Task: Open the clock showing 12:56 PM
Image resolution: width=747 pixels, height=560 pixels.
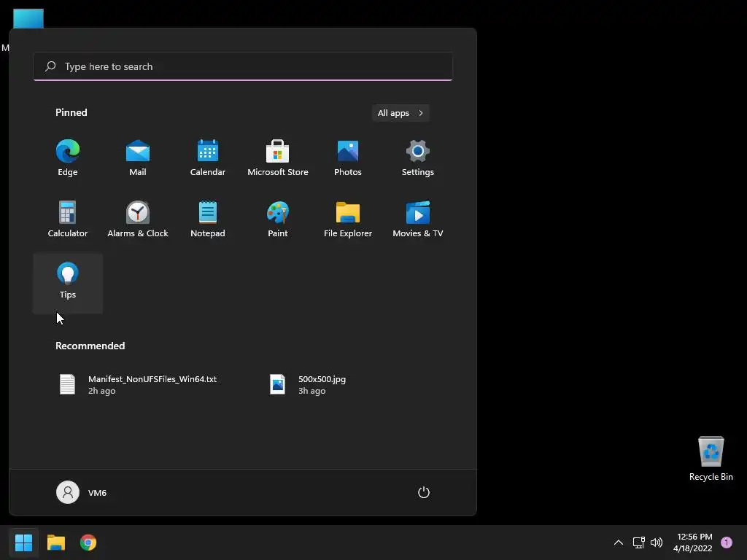Action: 693,542
